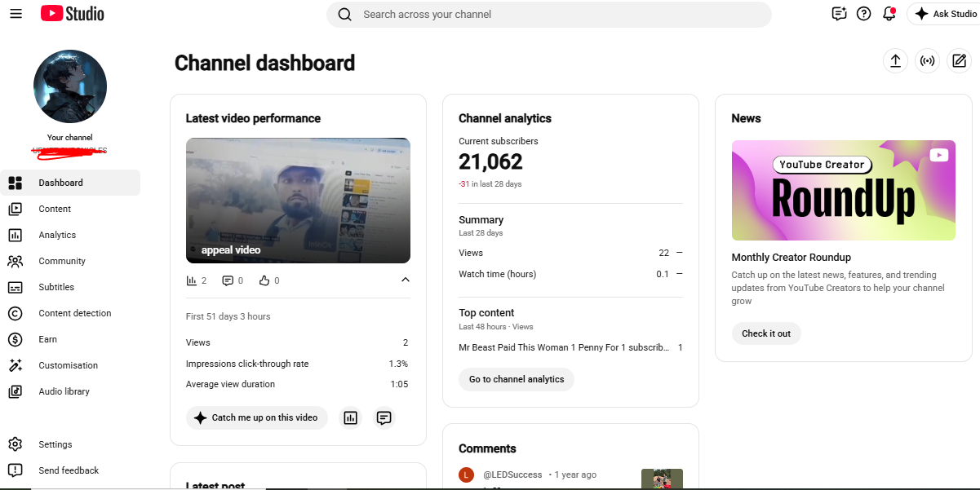The image size is (980, 490).
Task: Click the YouTube Studio logo
Action: (73, 14)
